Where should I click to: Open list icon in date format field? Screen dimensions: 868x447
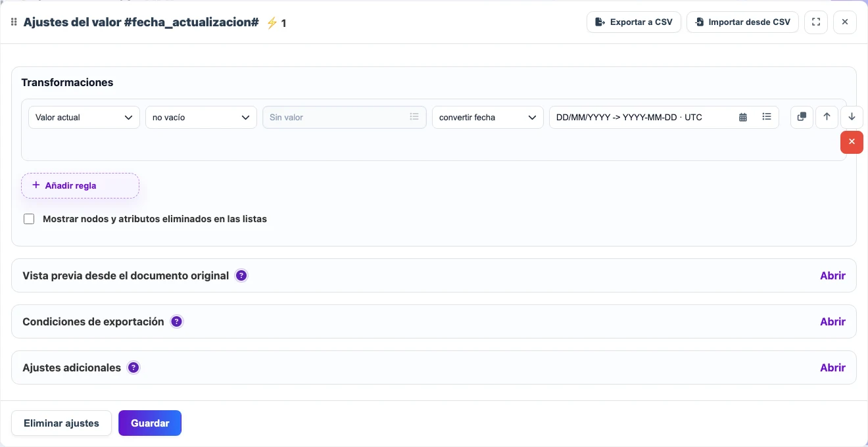click(767, 117)
